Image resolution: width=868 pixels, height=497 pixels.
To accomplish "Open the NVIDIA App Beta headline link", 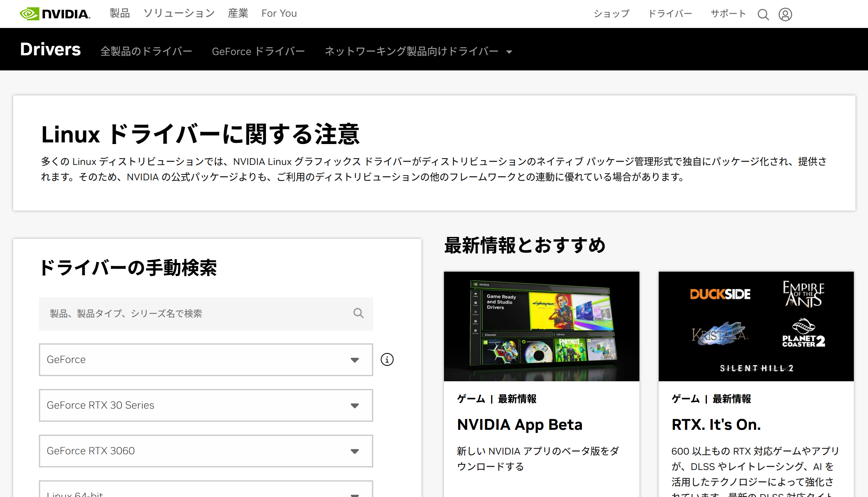I will pyautogui.click(x=520, y=424).
